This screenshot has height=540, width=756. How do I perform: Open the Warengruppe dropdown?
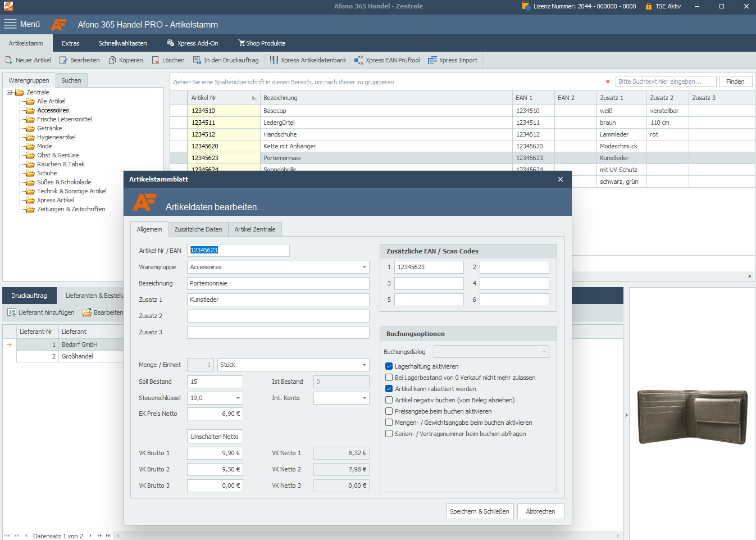coord(364,267)
